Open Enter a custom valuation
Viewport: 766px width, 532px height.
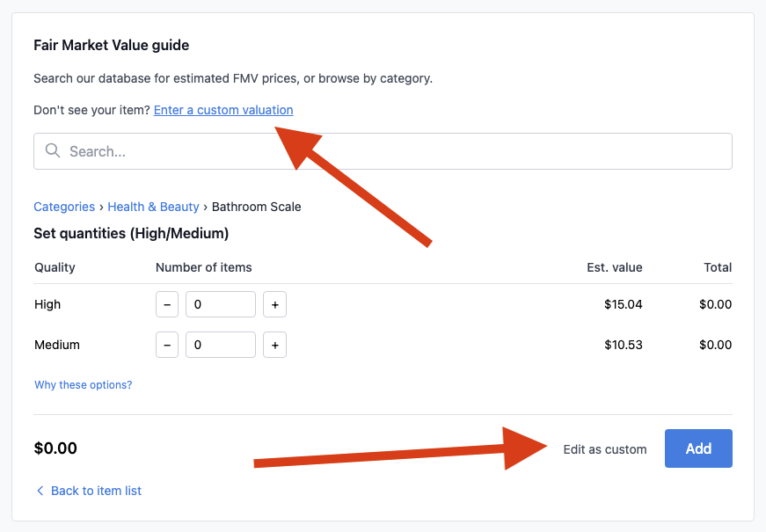(223, 110)
